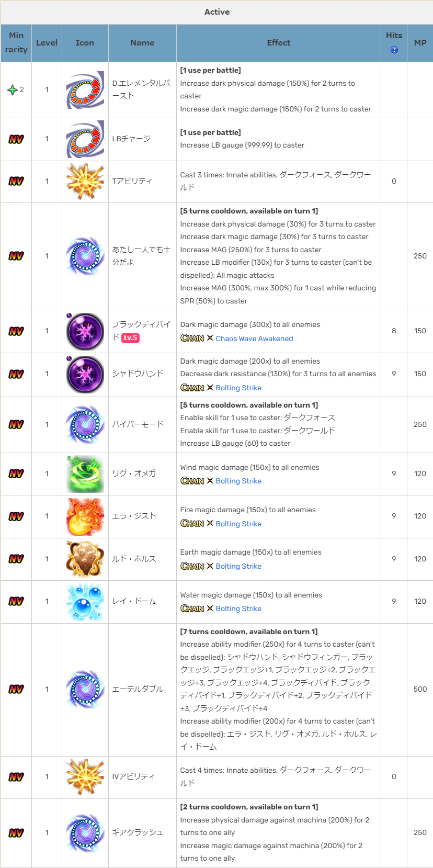Click the Lv.5 badge on ブラックディバイド

click(131, 338)
